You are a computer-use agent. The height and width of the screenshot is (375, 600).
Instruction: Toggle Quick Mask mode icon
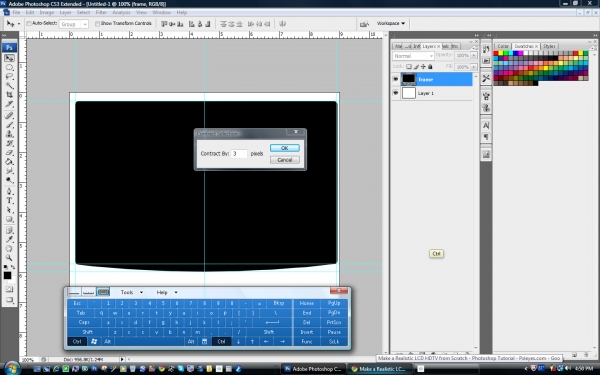pyautogui.click(x=10, y=289)
